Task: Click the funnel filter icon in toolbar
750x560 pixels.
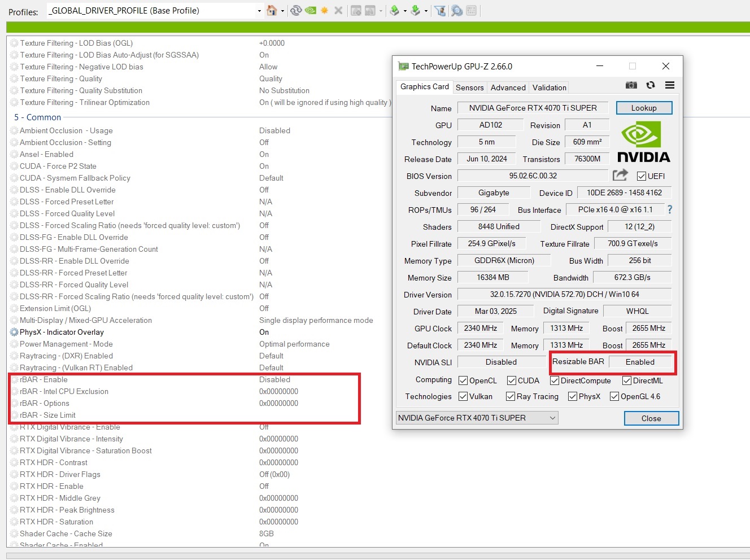Action: click(441, 10)
